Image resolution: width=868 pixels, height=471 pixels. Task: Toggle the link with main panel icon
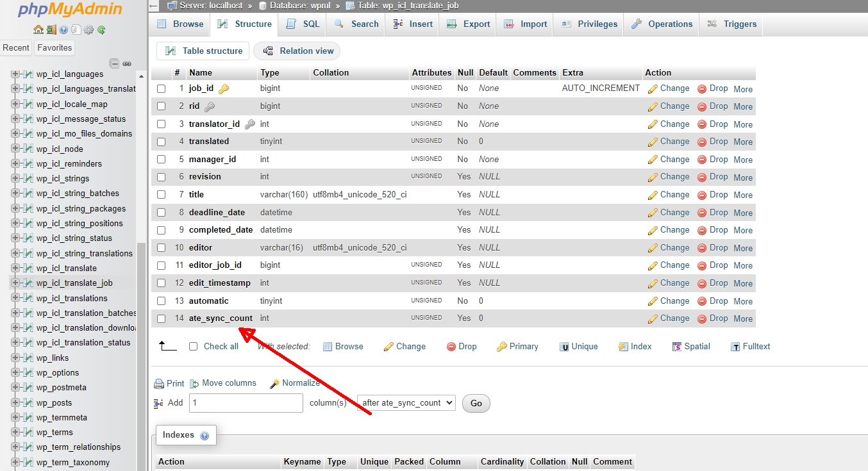point(127,63)
